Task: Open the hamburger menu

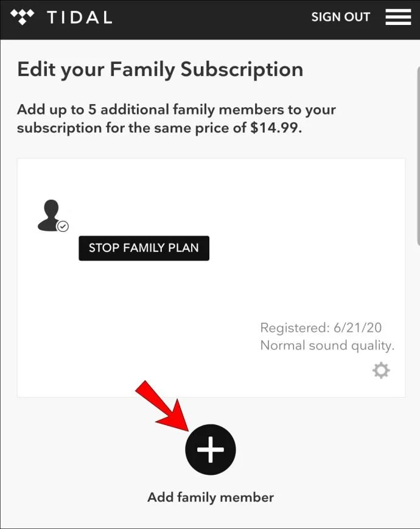Action: pos(398,17)
